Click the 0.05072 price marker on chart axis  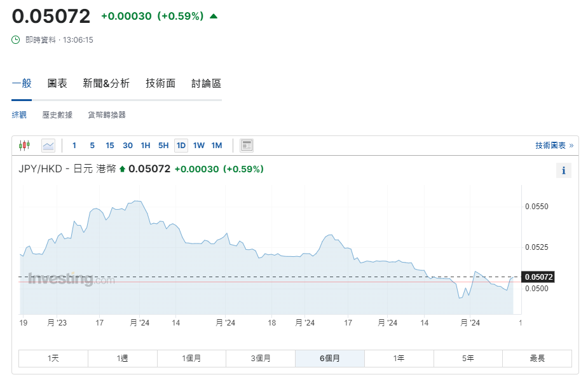(538, 277)
